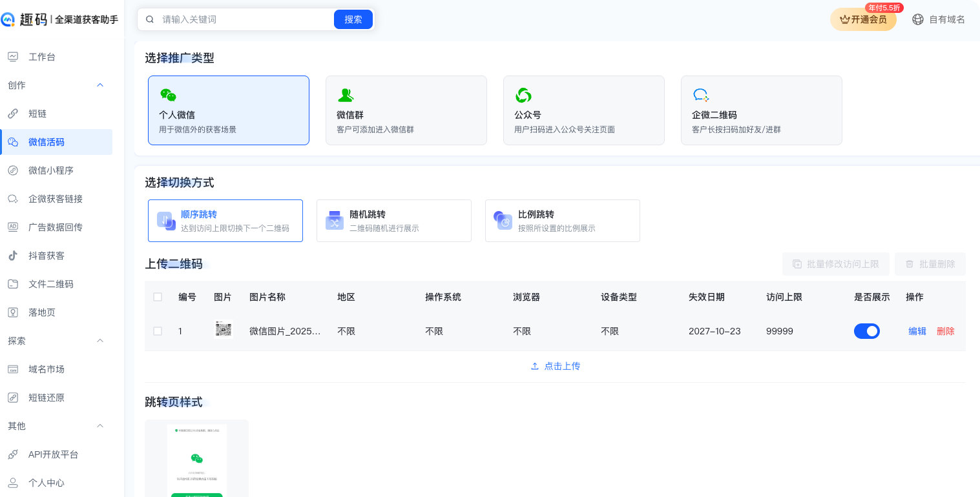This screenshot has width=980, height=497.
Task: Select the 比例跳转 ratio icon
Action: point(503,221)
